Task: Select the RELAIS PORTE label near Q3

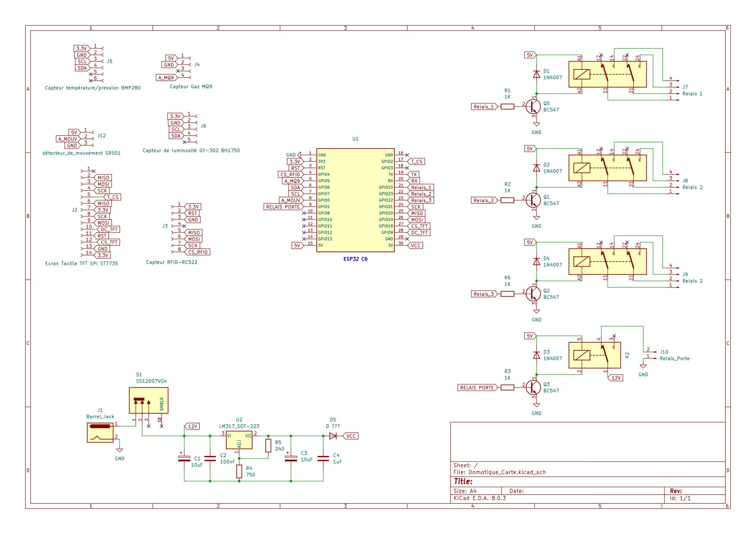Action: pyautogui.click(x=477, y=388)
